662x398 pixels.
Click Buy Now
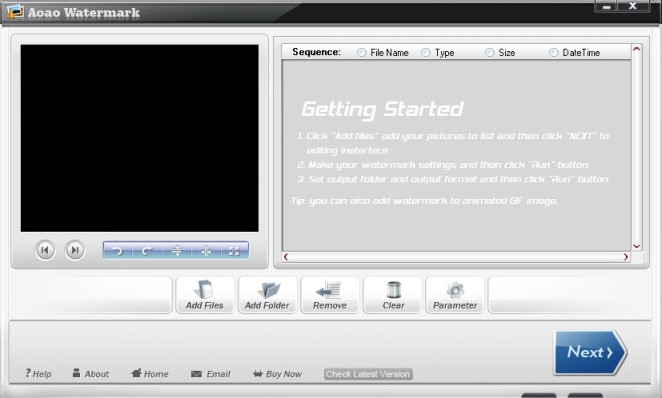click(x=277, y=374)
